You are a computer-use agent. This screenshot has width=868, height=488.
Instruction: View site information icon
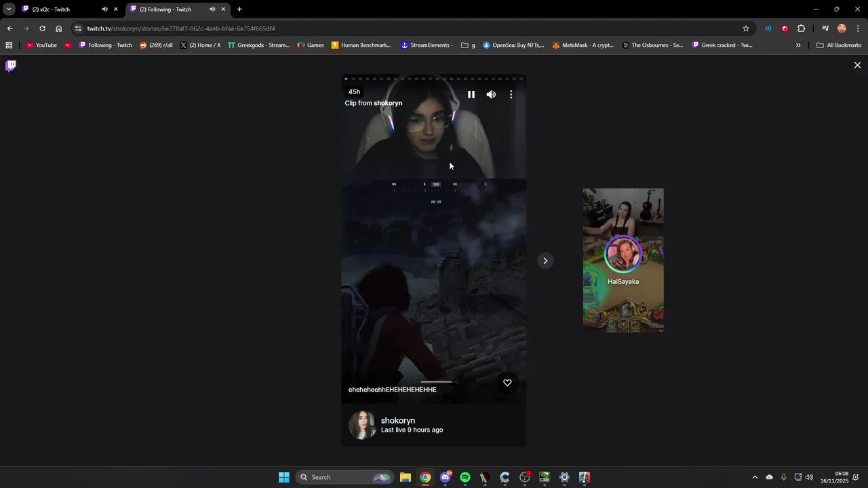[78, 28]
